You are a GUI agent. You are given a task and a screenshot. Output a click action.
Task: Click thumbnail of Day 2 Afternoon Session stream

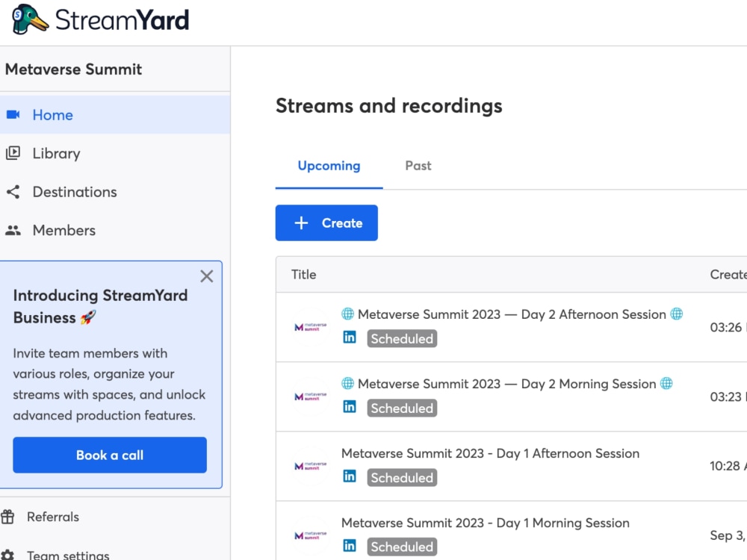310,327
